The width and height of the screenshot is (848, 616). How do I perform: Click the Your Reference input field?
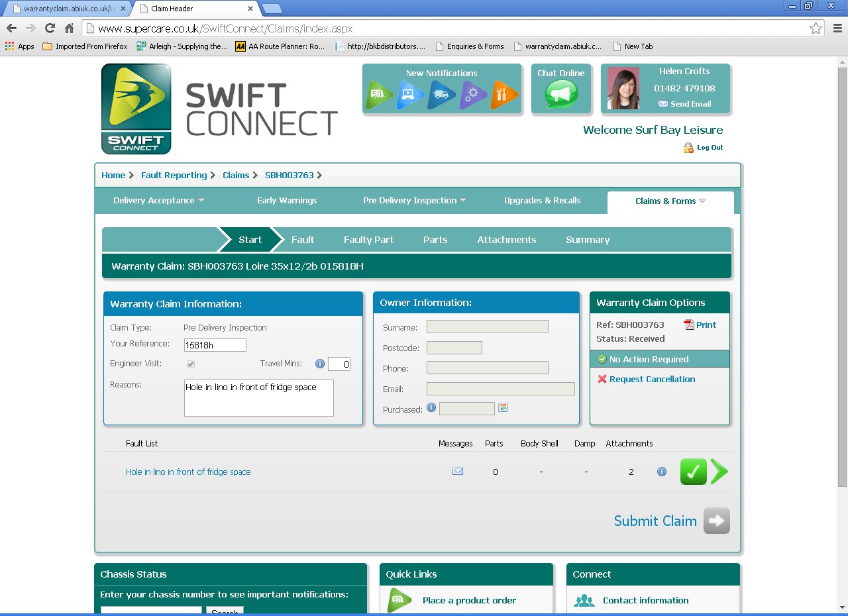[215, 344]
